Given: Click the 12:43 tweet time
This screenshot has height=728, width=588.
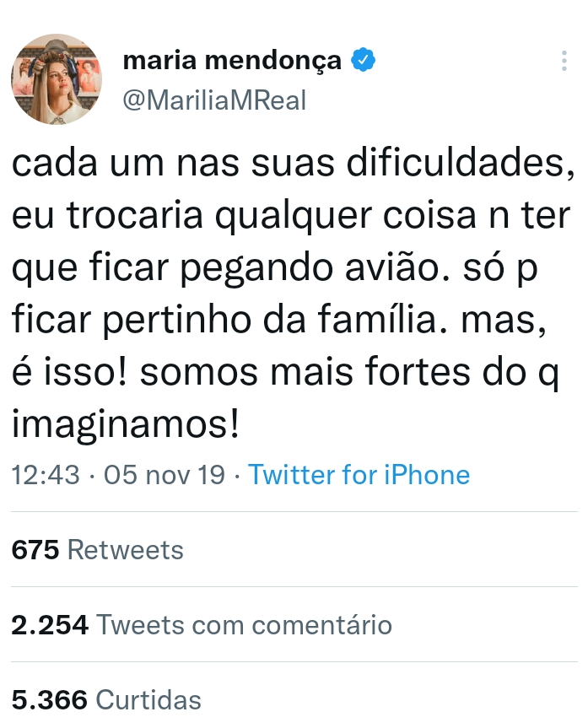Looking at the screenshot, I should [46, 475].
